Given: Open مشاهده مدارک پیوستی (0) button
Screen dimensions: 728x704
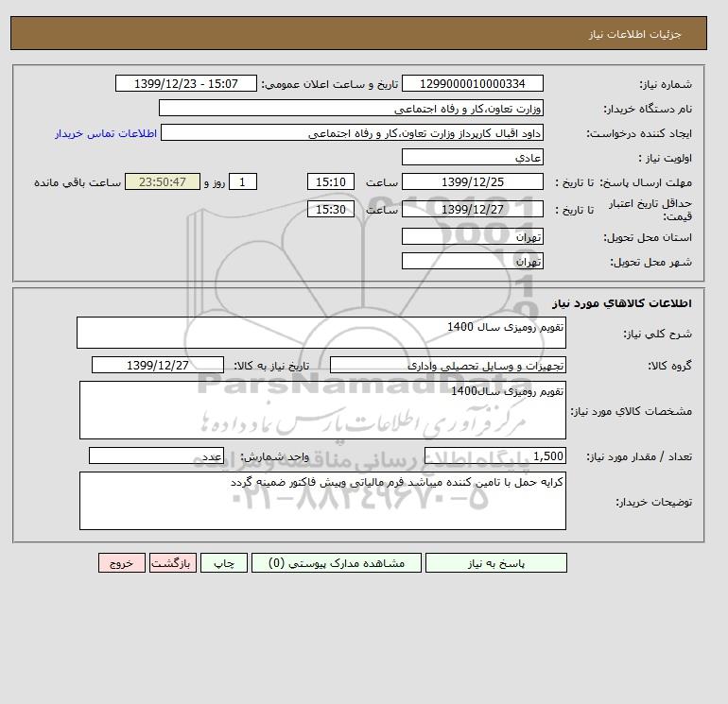Looking at the screenshot, I should [337, 563].
